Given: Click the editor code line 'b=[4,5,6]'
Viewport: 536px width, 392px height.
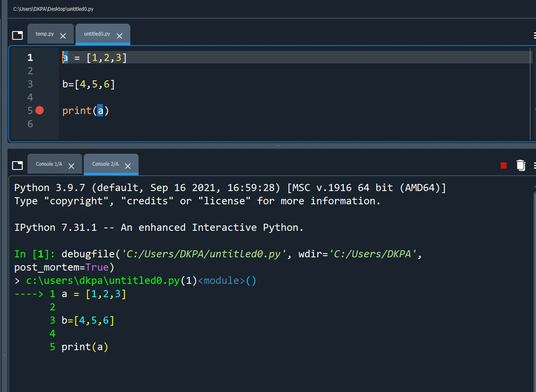Looking at the screenshot, I should 88,84.
